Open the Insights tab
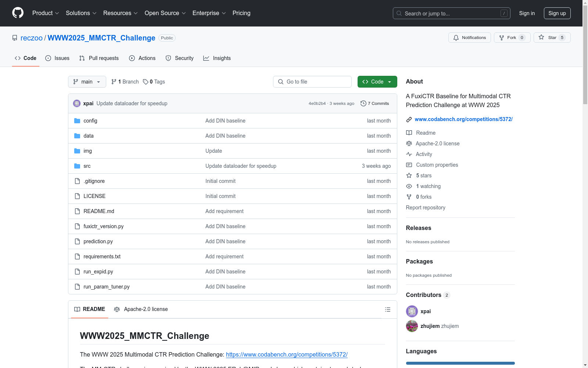Viewport: 588px width, 368px height. pyautogui.click(x=217, y=58)
